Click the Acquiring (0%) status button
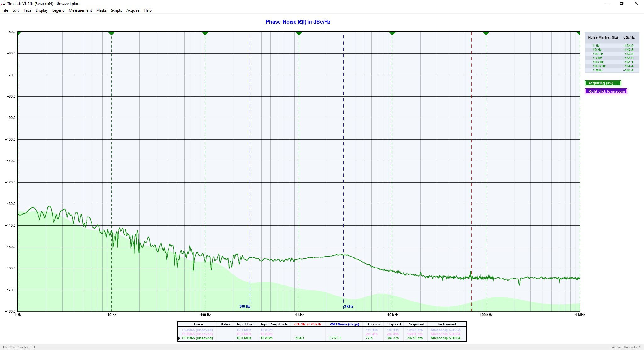This screenshot has width=644, height=350. point(603,83)
